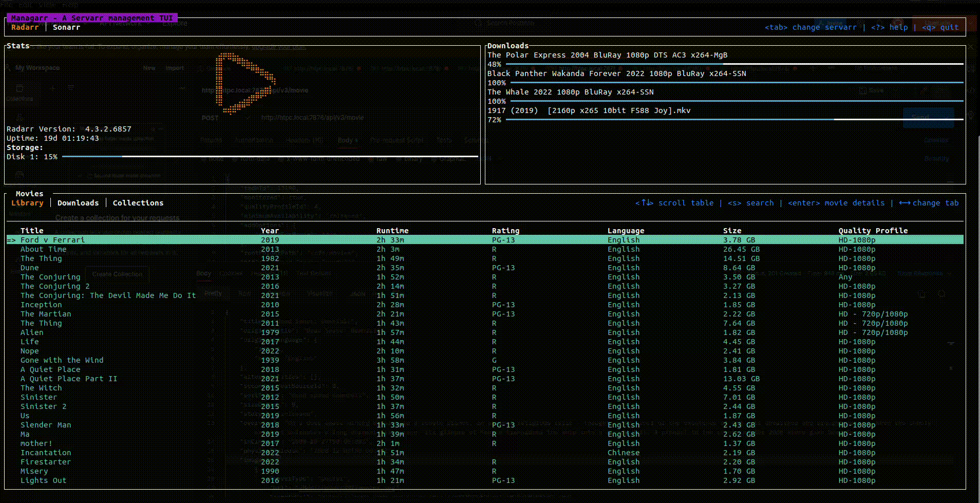Select the raw body type radio button
Image resolution: width=980 pixels, height=503 pixels.
pos(371,159)
